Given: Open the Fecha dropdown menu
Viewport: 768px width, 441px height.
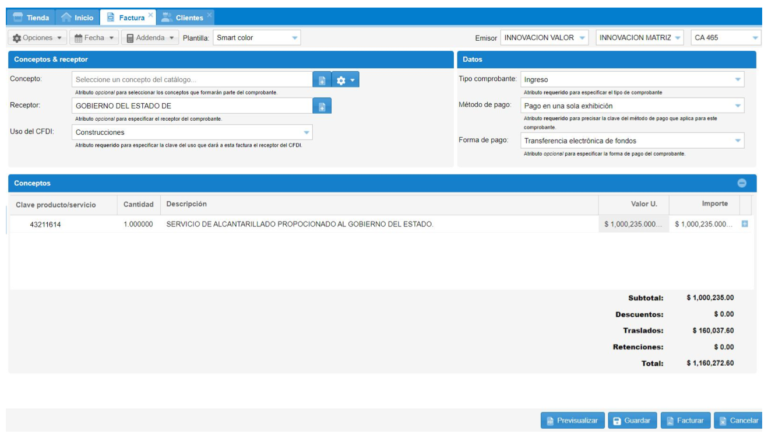Looking at the screenshot, I should click(x=94, y=38).
